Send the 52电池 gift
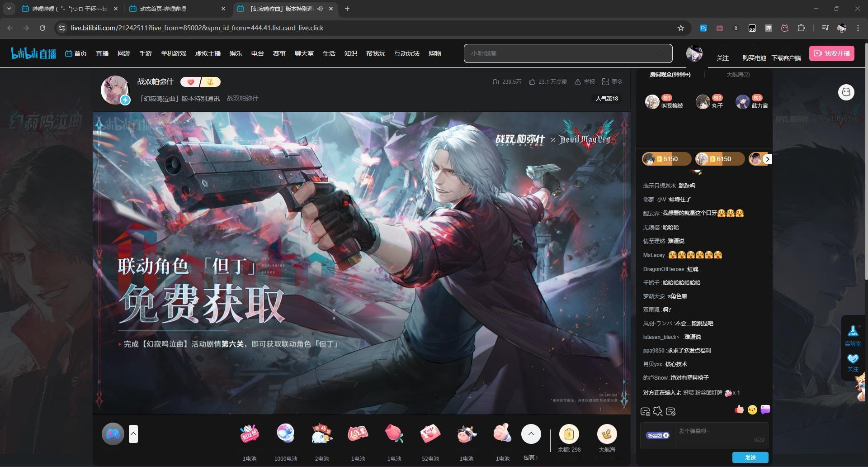 click(430, 434)
